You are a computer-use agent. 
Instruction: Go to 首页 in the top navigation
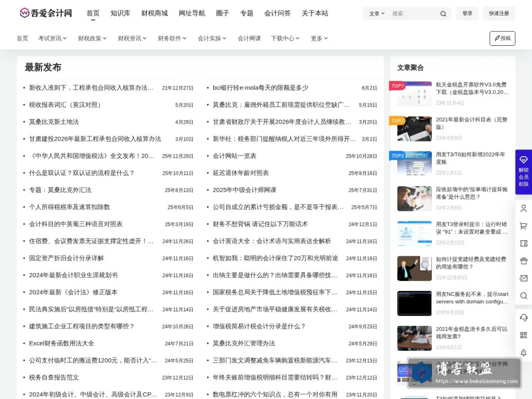[x=93, y=13]
